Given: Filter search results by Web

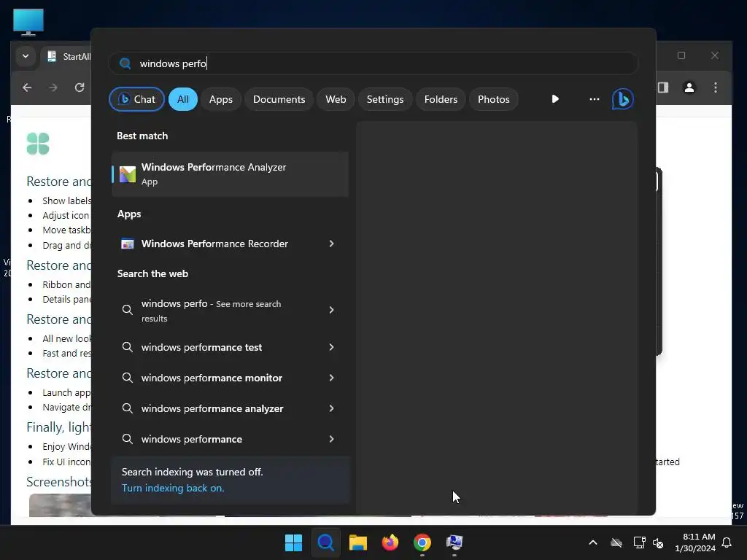Looking at the screenshot, I should pyautogui.click(x=336, y=99).
